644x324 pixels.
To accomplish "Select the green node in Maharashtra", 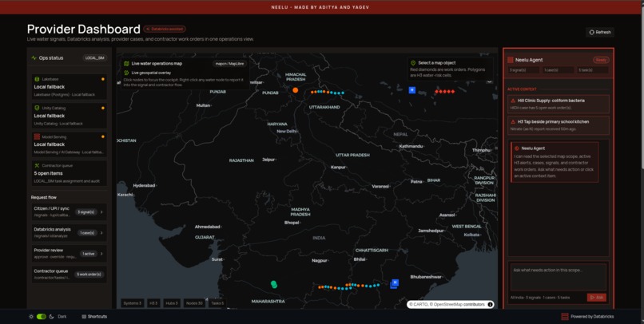I will (x=274, y=284).
